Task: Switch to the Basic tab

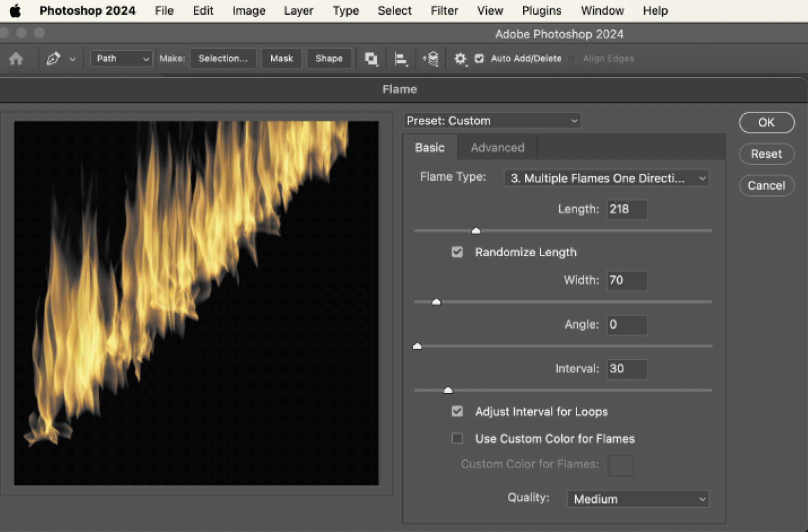Action: (x=430, y=147)
